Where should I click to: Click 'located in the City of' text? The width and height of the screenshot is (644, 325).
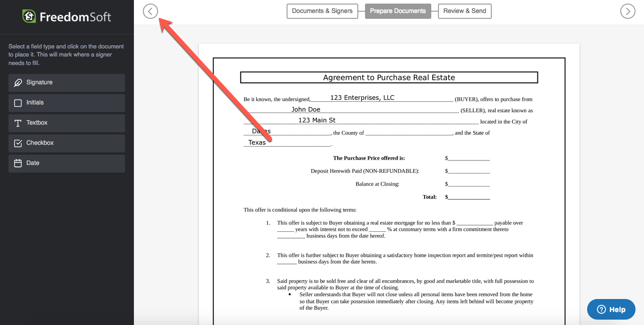click(x=504, y=122)
